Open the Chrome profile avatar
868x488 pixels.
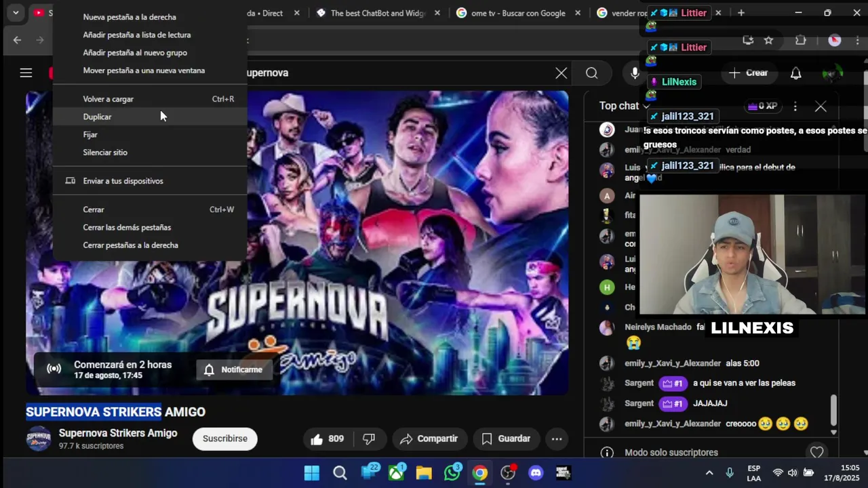pos(835,40)
